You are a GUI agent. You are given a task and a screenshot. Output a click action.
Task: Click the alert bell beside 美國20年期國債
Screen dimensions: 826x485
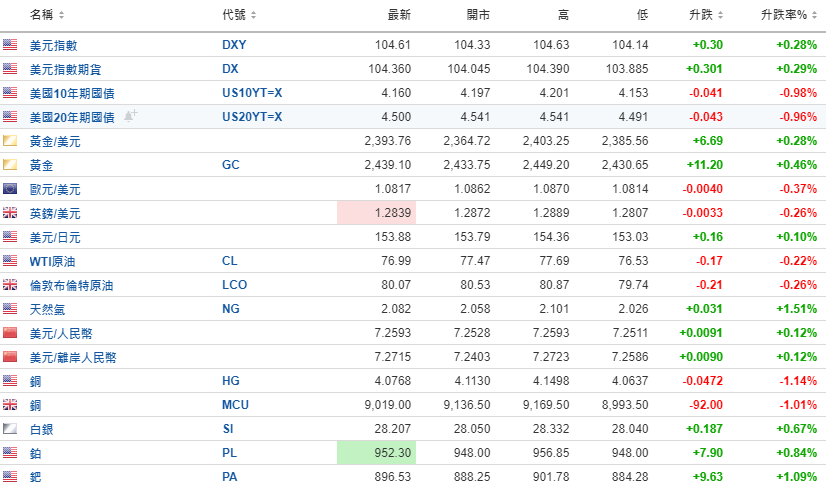tap(130, 116)
